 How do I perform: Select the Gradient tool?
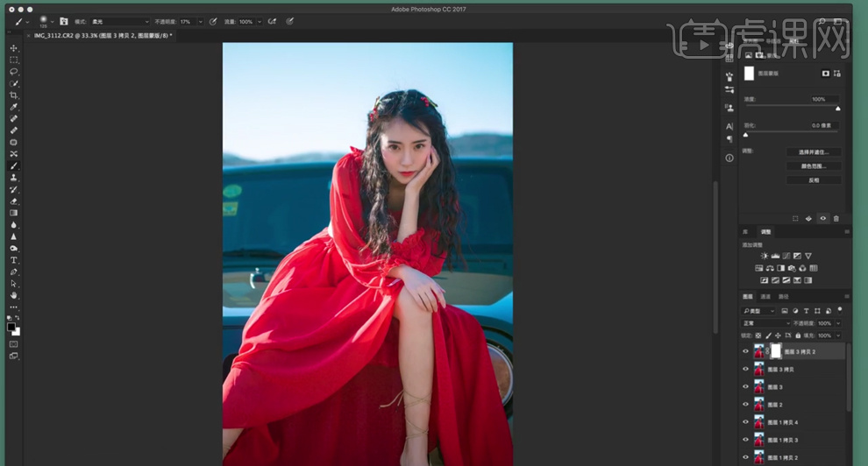tap(14, 213)
